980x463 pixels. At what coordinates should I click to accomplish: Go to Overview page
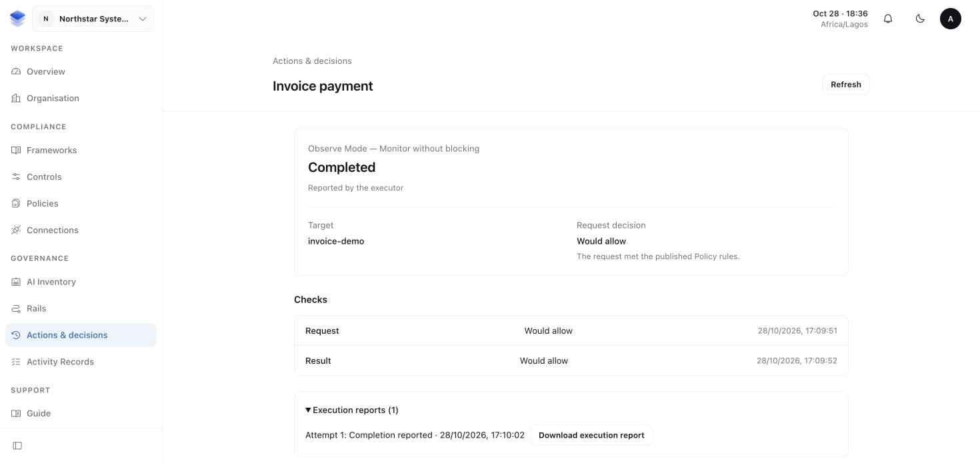pos(81,71)
